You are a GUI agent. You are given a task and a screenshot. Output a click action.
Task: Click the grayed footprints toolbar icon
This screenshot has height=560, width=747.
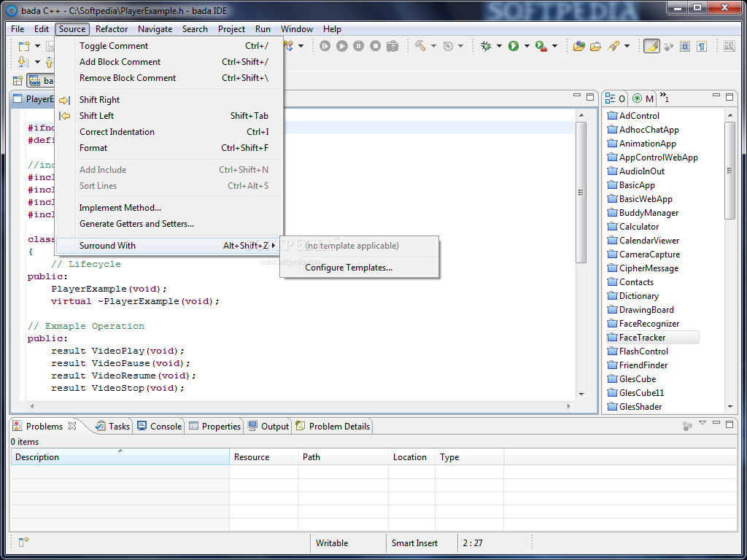tap(669, 46)
